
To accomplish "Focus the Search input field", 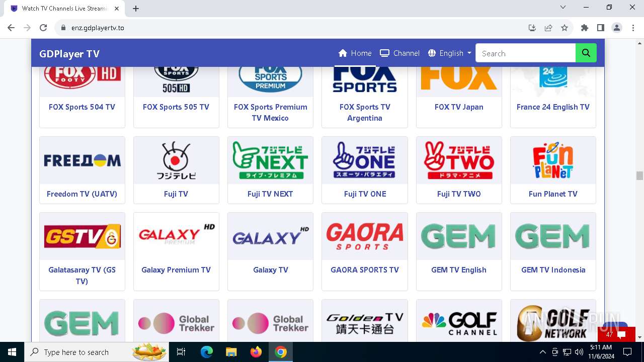I will coord(526,53).
